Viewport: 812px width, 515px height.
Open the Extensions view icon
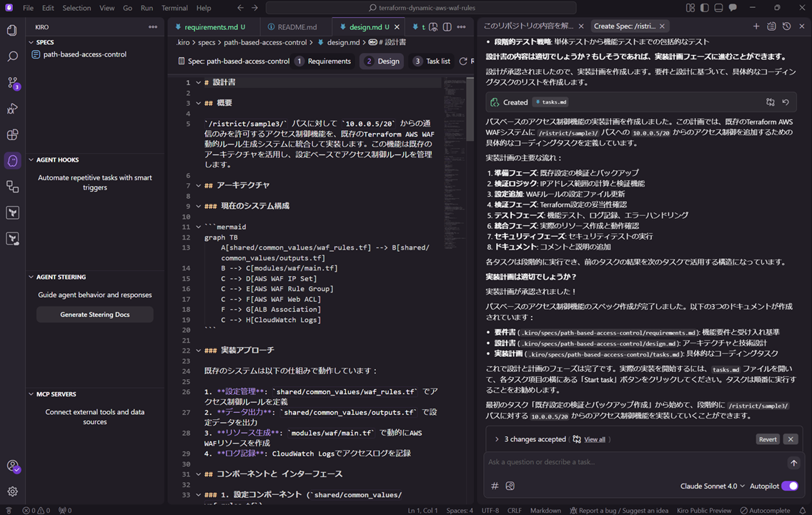coord(12,134)
